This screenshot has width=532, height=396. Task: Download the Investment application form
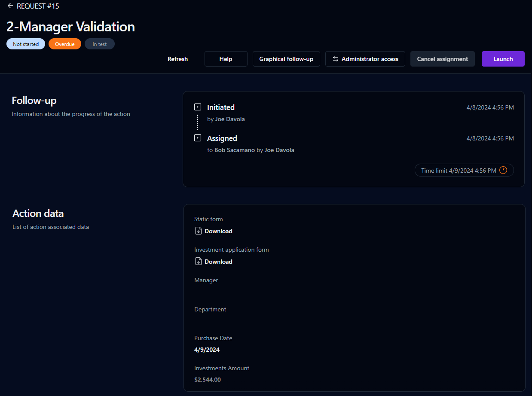218,262
